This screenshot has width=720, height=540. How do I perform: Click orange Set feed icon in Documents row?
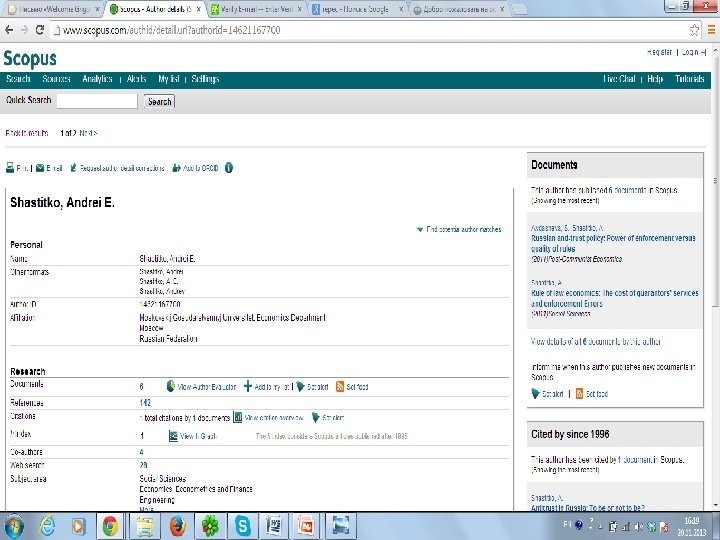point(340,386)
